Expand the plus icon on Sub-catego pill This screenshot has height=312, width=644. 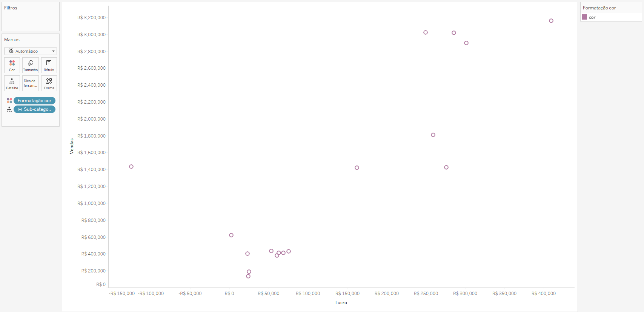[20, 109]
